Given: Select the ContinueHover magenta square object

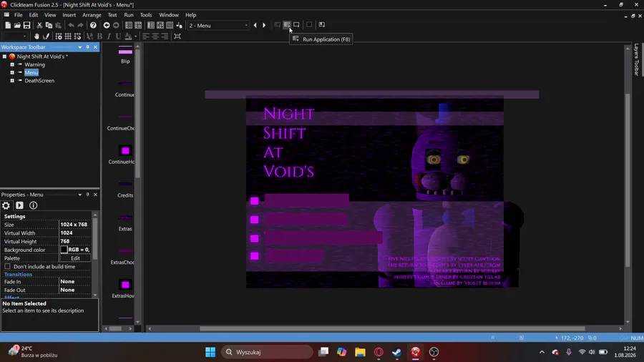Looking at the screenshot, I should coord(125,151).
